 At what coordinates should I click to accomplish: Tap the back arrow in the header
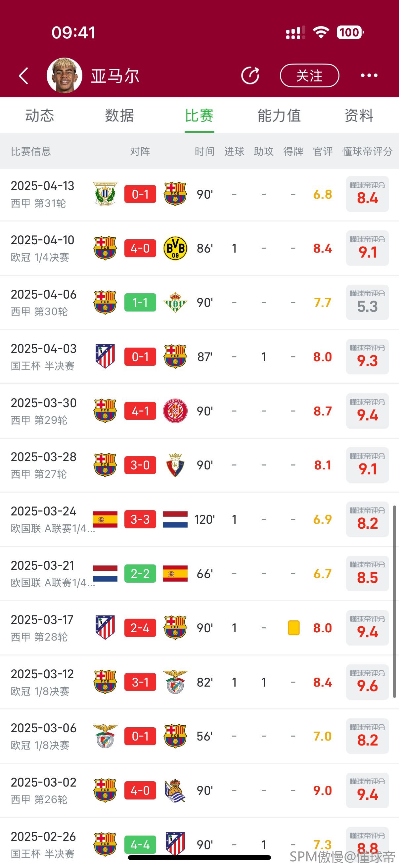tap(23, 75)
